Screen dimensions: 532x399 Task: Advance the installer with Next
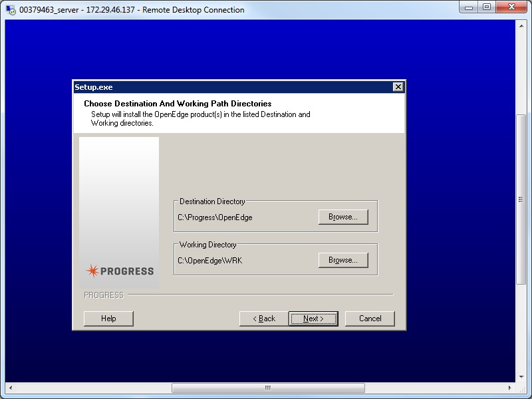313,319
